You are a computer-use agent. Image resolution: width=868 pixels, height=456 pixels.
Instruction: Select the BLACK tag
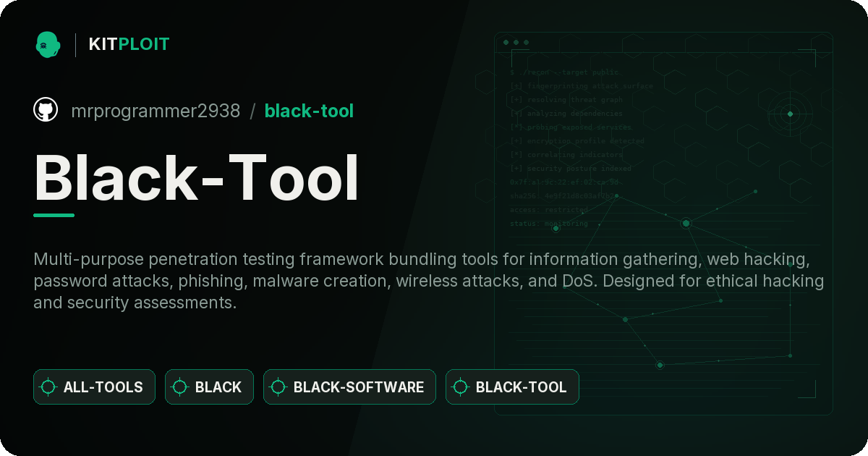tap(209, 387)
